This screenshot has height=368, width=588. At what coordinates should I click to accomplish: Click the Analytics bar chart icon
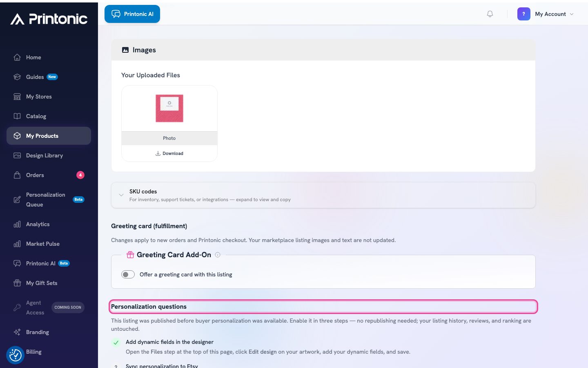coord(17,224)
